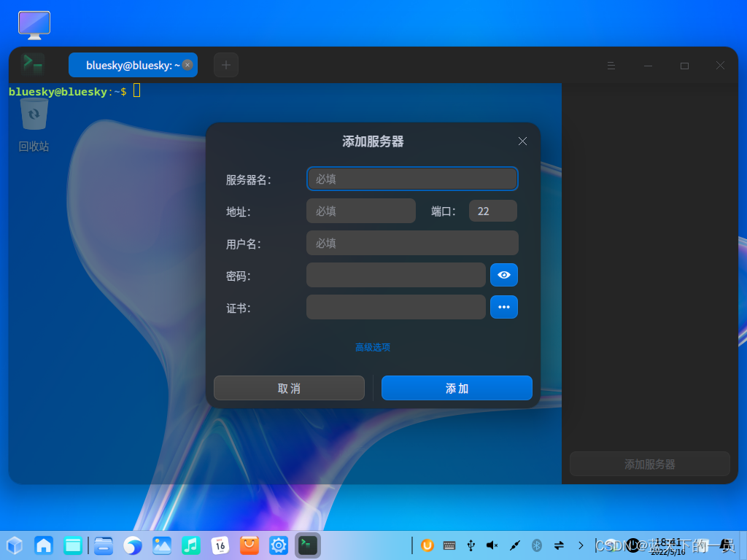The height and width of the screenshot is (560, 747).
Task: Launch the browser from the dock
Action: click(x=133, y=545)
